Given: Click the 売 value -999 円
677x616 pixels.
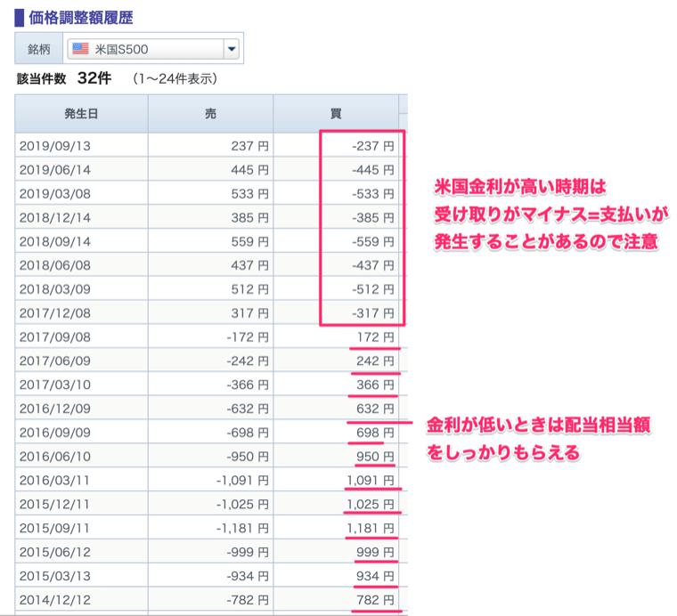Looking at the screenshot, I should pos(248,552).
